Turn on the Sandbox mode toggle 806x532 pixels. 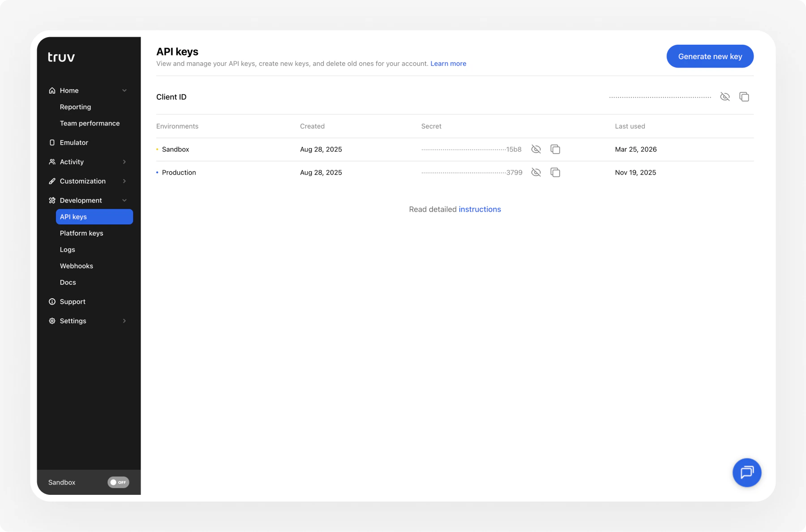click(x=118, y=482)
